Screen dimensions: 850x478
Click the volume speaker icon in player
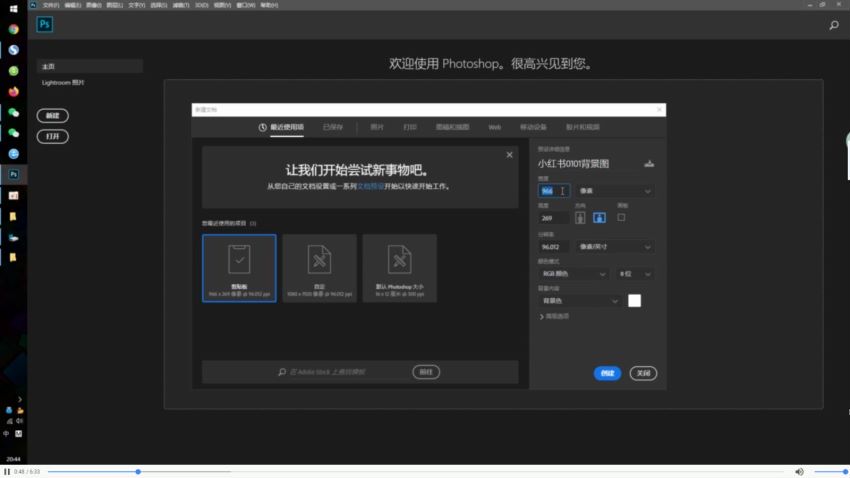click(799, 471)
